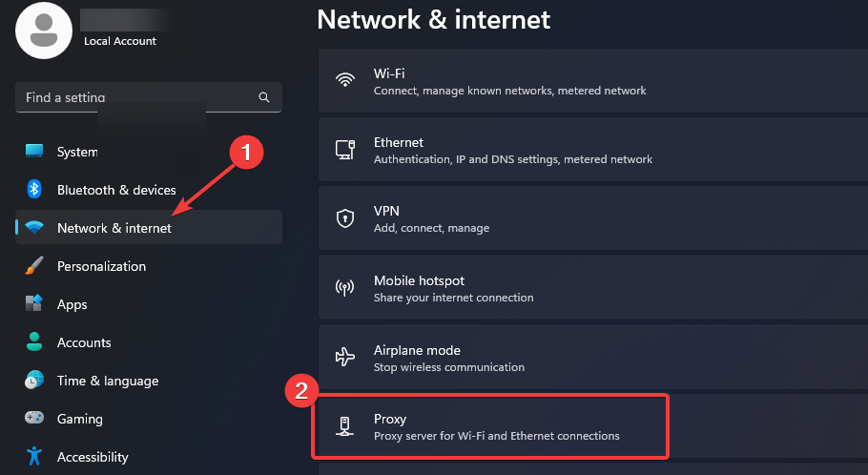
Task: Click the search magnifier icon
Action: point(264,97)
